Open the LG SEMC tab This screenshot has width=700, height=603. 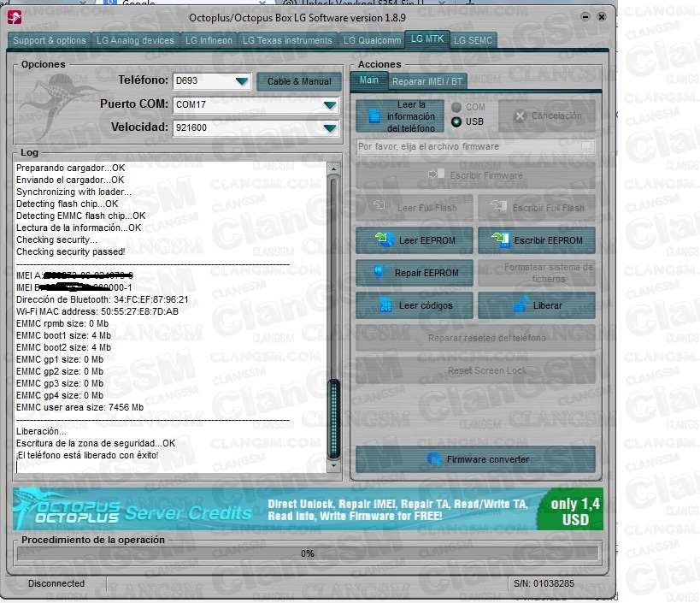tap(473, 41)
